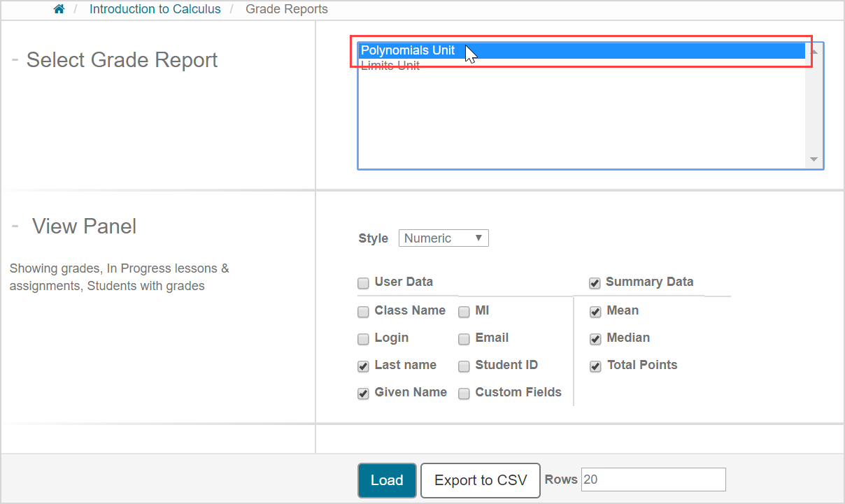This screenshot has height=504, width=845.
Task: Click the home icon in breadcrumb
Action: pyautogui.click(x=59, y=9)
